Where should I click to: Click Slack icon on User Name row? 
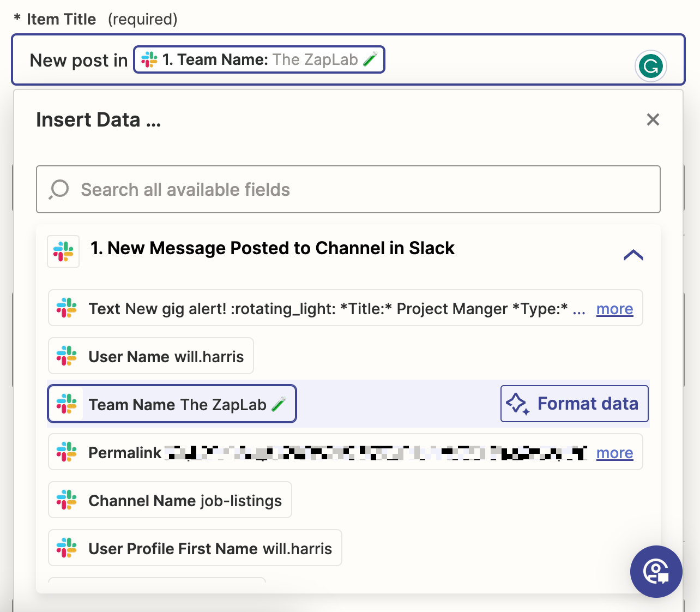pyautogui.click(x=67, y=356)
